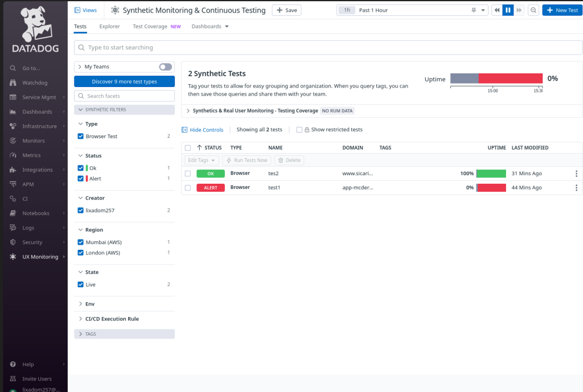Click the pin icon in time selector
The height and width of the screenshot is (392, 583).
pos(474,10)
